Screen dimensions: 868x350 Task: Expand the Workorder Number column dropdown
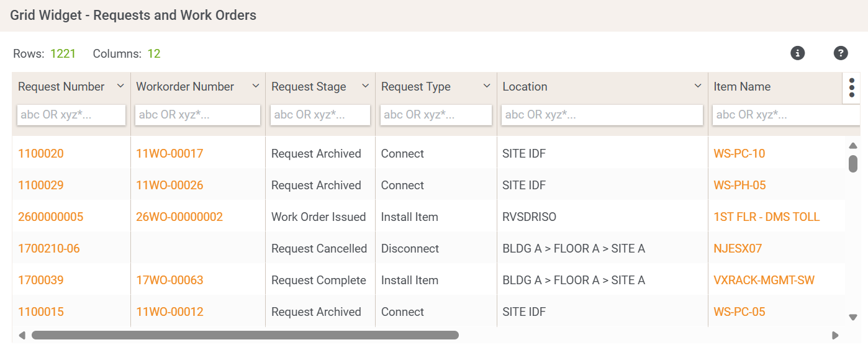click(255, 86)
